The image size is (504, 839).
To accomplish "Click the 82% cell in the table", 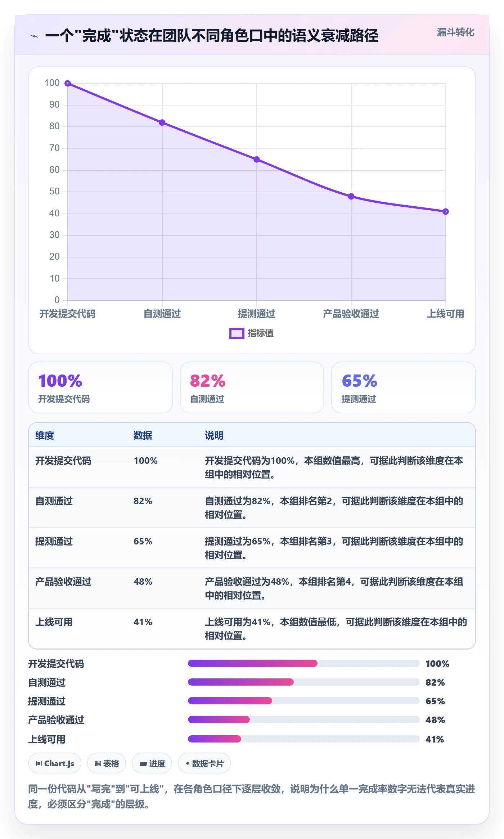I will tap(143, 501).
